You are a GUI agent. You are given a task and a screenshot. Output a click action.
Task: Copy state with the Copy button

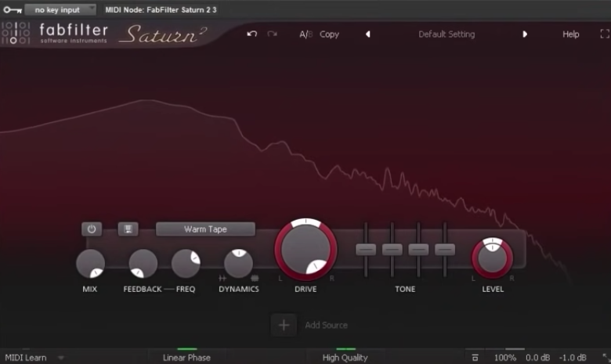[329, 34]
